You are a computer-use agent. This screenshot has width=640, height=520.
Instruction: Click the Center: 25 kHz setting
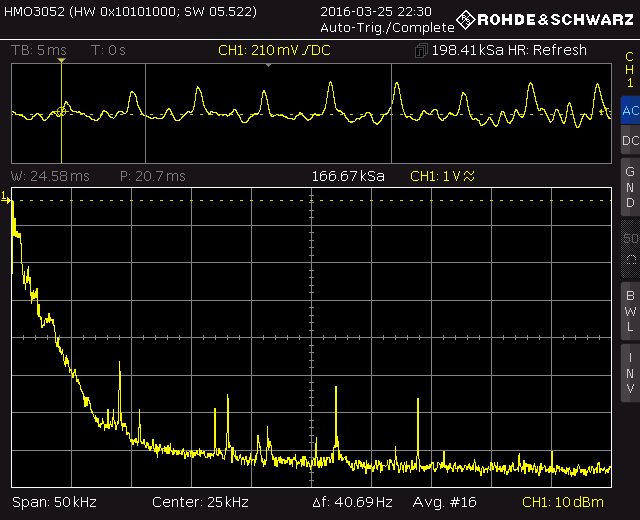[200, 502]
